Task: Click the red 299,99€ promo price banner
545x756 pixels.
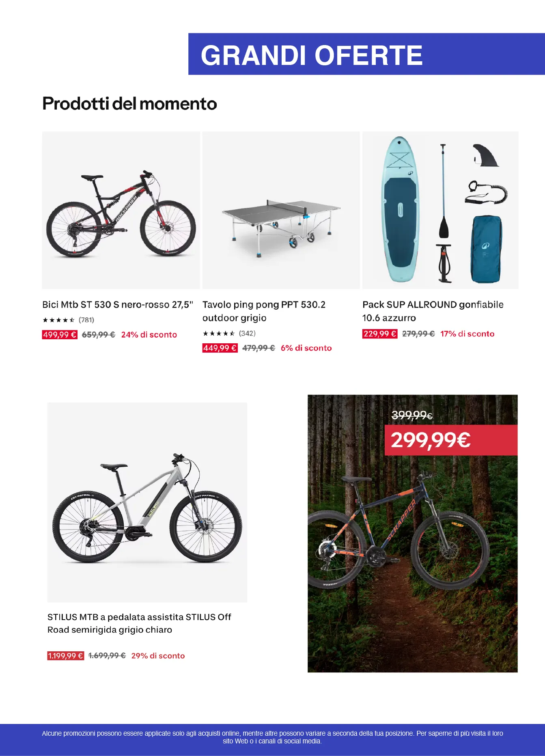Action: (450, 440)
